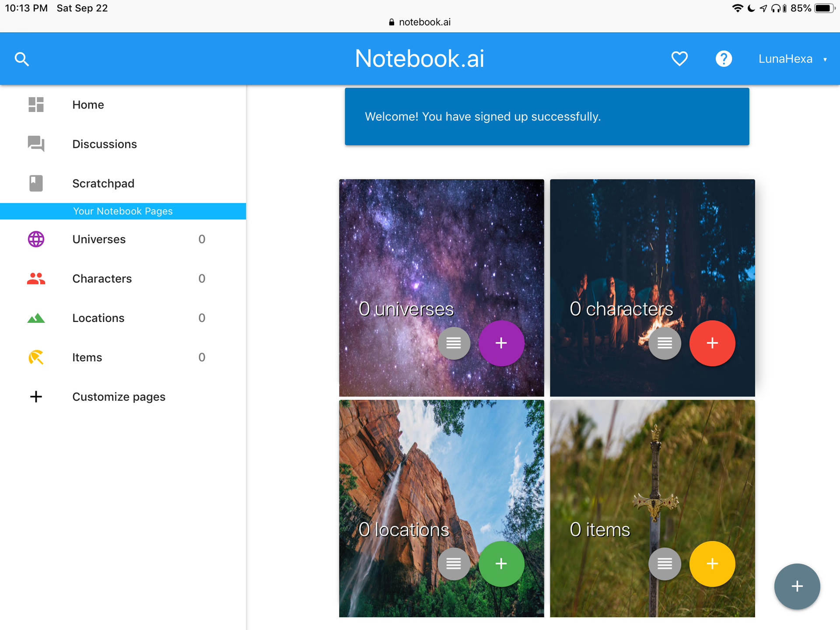View universes list with gray list button
840x630 pixels.
[x=454, y=343]
